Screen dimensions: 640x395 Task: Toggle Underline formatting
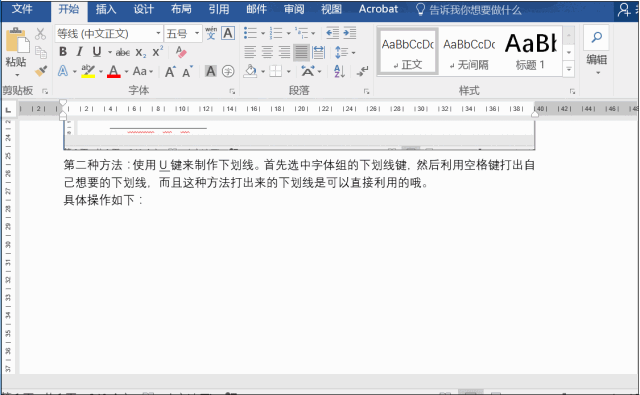[x=97, y=51]
